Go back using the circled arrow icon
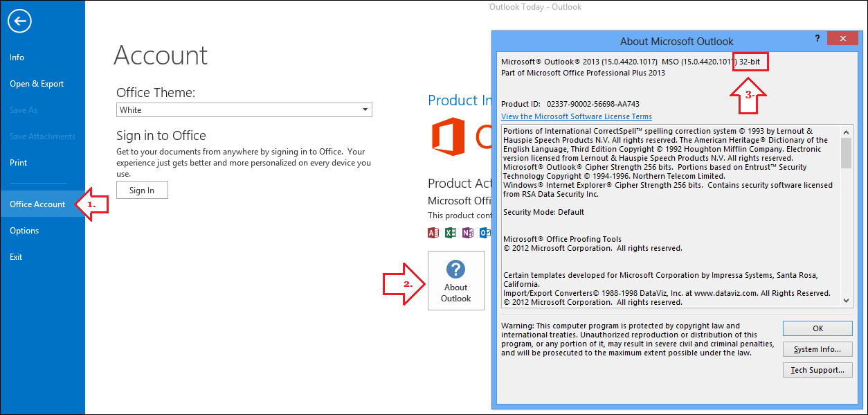The image size is (868, 415). (x=19, y=21)
